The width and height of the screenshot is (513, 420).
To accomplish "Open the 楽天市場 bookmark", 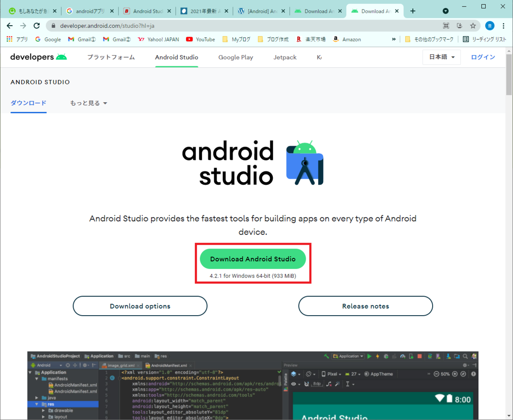I will click(310, 39).
